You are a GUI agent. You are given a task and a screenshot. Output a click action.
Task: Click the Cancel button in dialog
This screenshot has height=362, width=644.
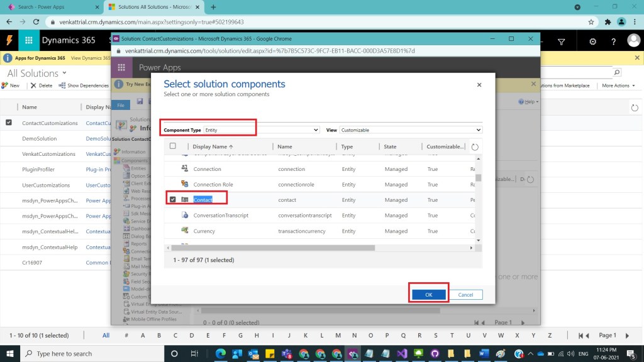point(465,295)
